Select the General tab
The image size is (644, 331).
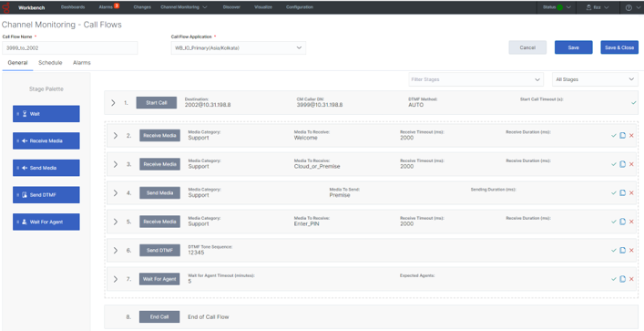17,63
